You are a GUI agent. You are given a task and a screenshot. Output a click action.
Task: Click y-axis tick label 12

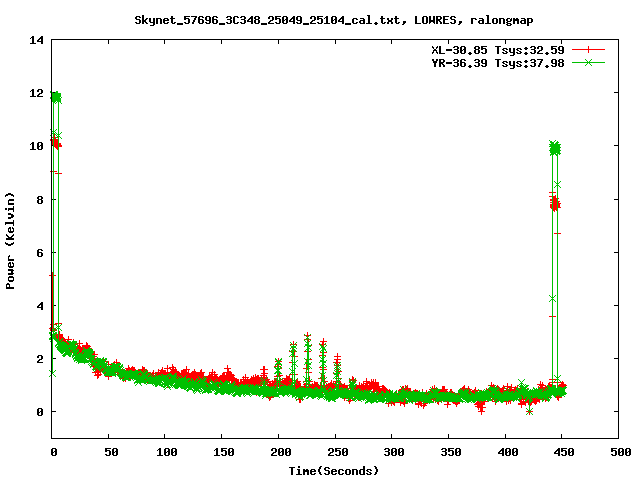(x=36, y=93)
